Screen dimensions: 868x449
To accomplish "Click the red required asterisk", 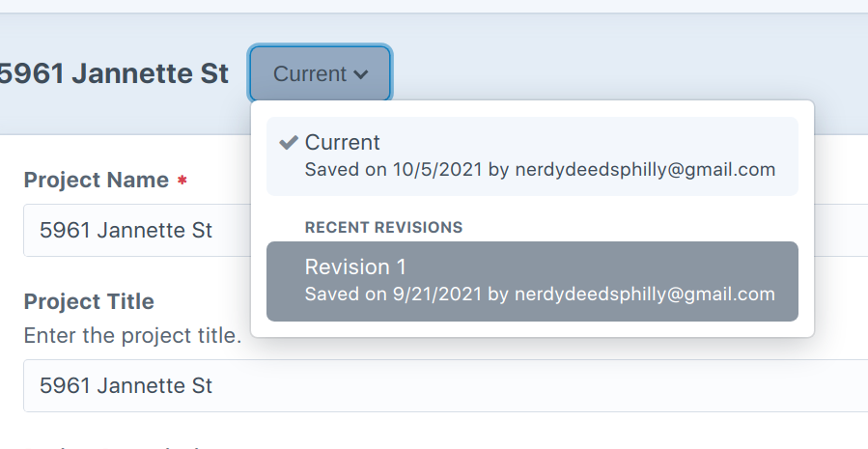I will click(182, 181).
